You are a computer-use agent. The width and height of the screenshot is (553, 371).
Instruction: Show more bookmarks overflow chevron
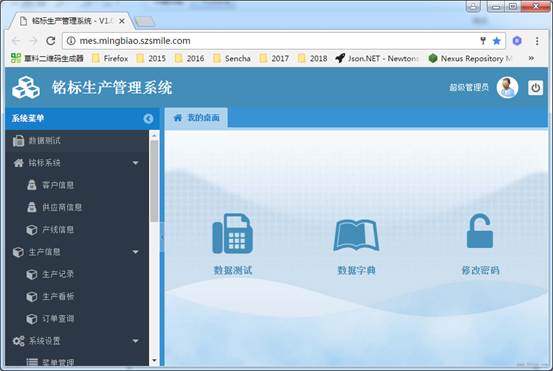coord(531,58)
